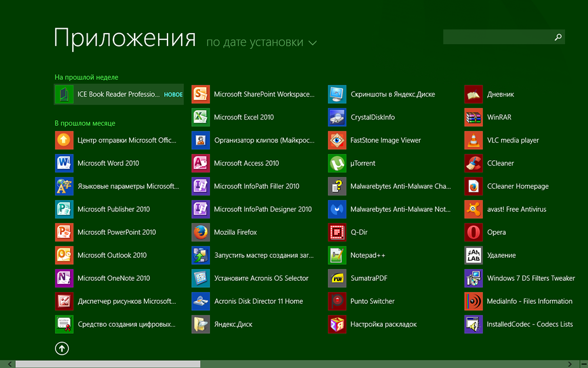Open Яндекс.Диск app icon
The image size is (588, 368).
201,324
